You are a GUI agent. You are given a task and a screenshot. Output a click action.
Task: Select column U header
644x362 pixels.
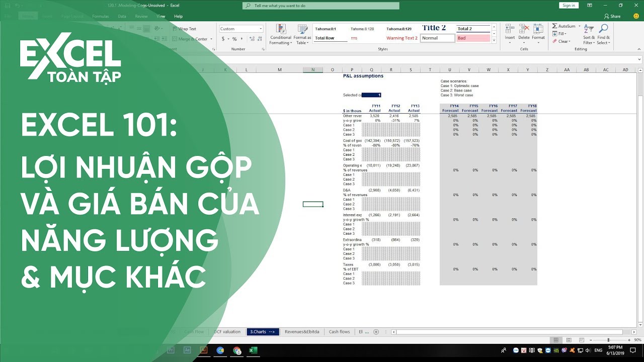click(449, 70)
